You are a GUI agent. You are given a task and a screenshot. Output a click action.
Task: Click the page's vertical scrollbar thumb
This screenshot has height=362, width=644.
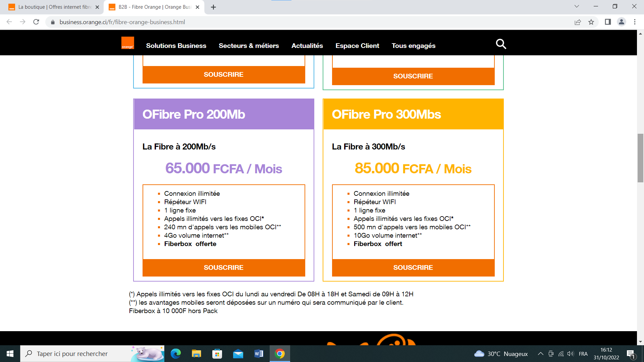[640, 158]
